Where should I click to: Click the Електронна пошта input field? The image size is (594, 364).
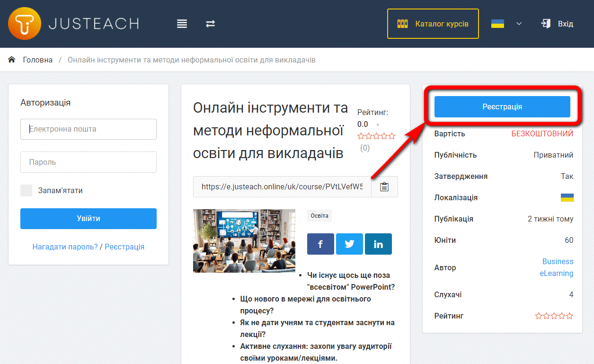(x=88, y=129)
